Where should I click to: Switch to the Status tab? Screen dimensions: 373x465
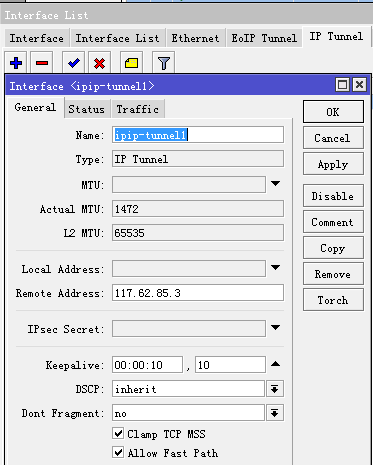[x=87, y=109]
